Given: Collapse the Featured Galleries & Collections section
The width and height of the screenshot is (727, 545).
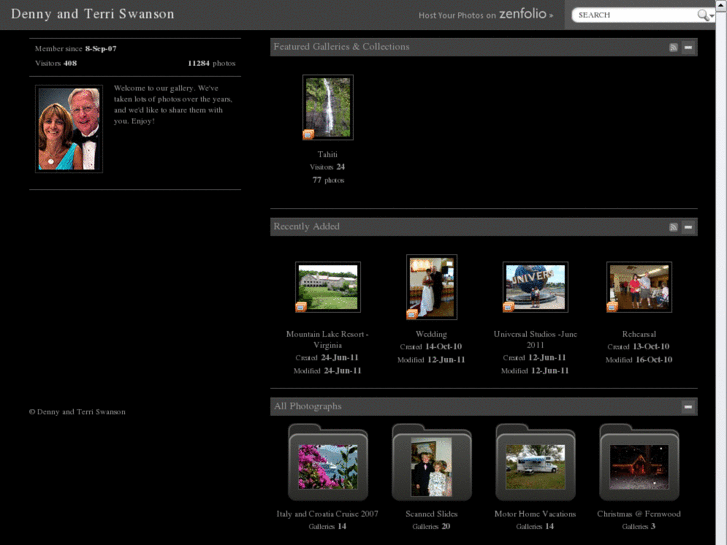Looking at the screenshot, I should pyautogui.click(x=688, y=47).
